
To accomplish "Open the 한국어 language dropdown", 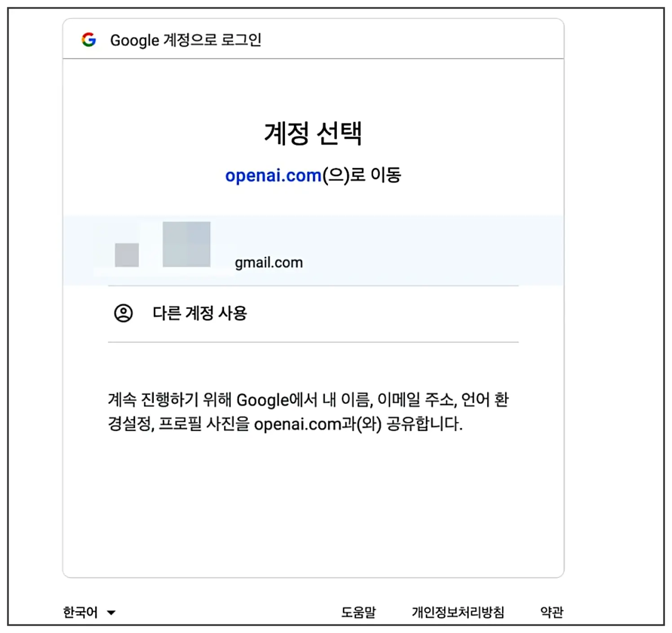I will [89, 612].
